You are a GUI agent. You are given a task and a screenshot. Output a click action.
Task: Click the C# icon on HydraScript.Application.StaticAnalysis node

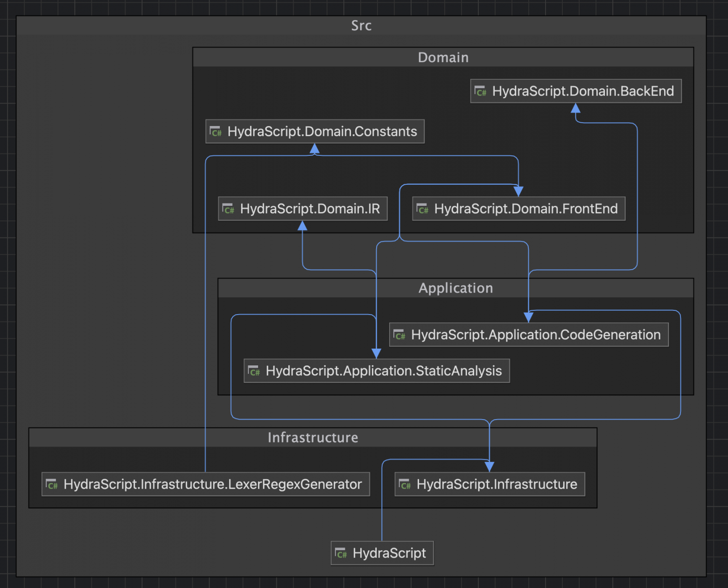click(x=254, y=371)
